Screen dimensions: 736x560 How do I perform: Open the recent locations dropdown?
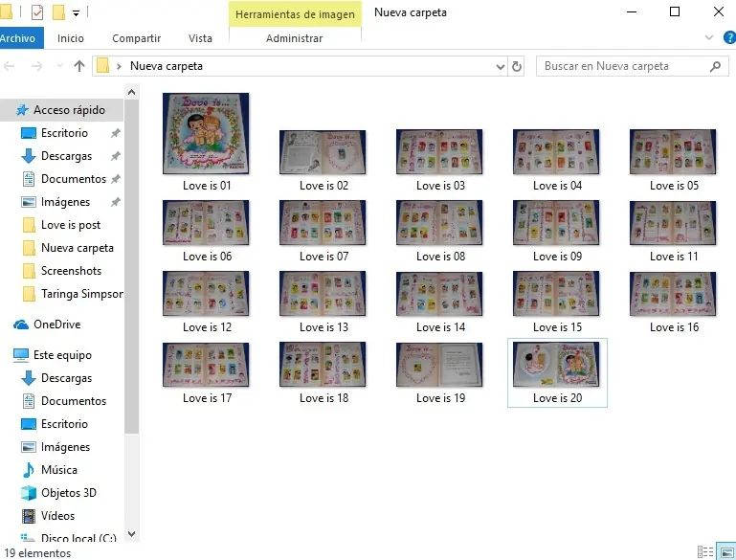pos(59,66)
